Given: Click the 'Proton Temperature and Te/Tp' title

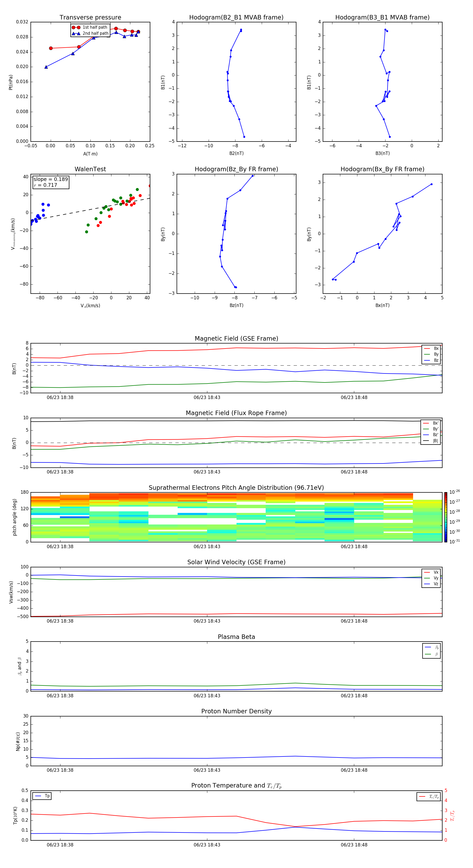Looking at the screenshot, I should tap(236, 785).
